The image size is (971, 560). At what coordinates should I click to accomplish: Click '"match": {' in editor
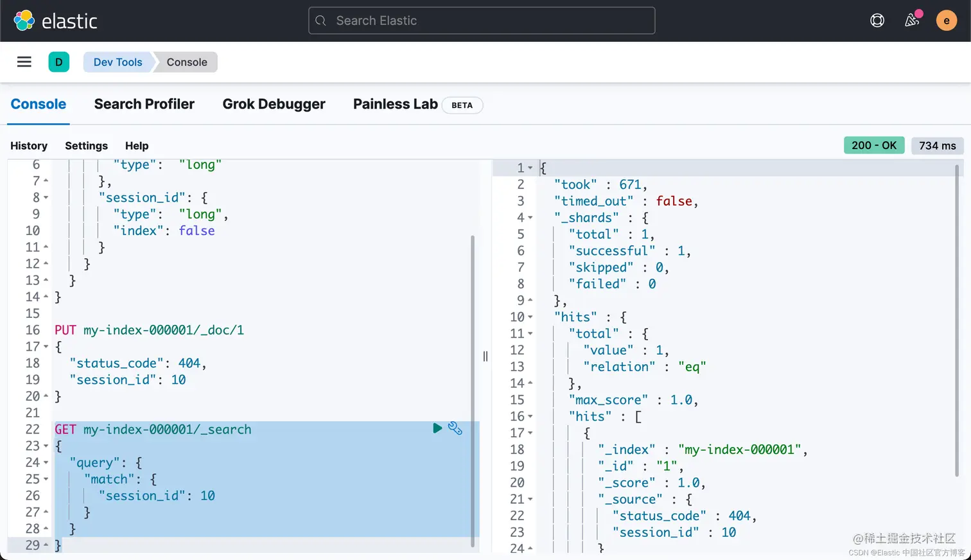121,480
